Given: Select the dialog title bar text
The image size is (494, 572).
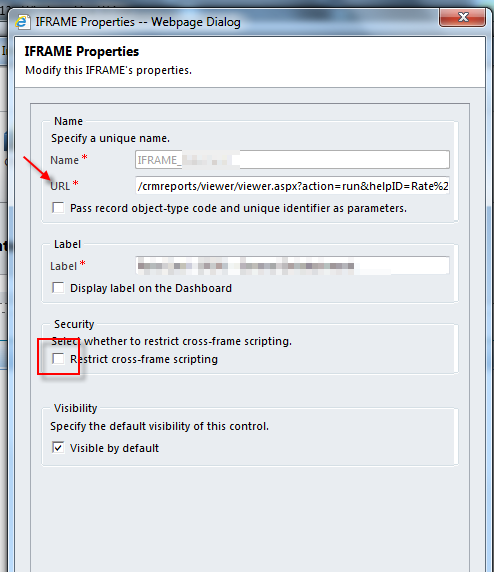Looking at the screenshot, I should tap(138, 22).
